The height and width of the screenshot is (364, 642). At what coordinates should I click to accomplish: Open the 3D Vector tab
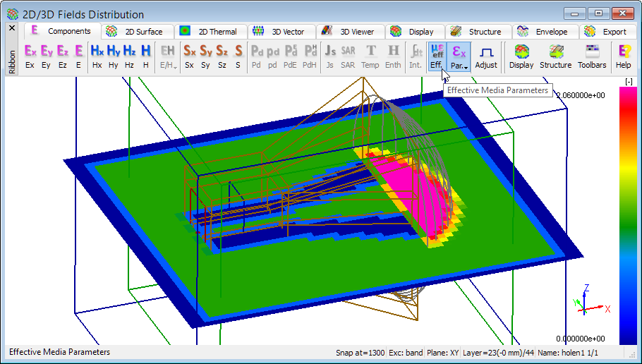[280, 32]
